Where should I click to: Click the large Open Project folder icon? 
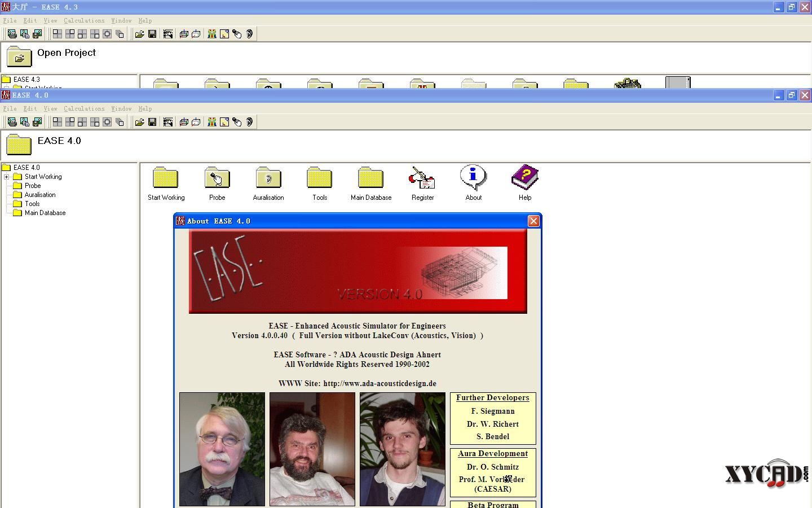(x=19, y=56)
